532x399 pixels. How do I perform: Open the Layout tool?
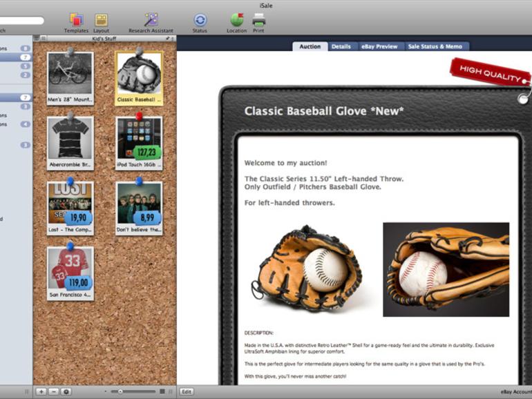pyautogui.click(x=101, y=22)
